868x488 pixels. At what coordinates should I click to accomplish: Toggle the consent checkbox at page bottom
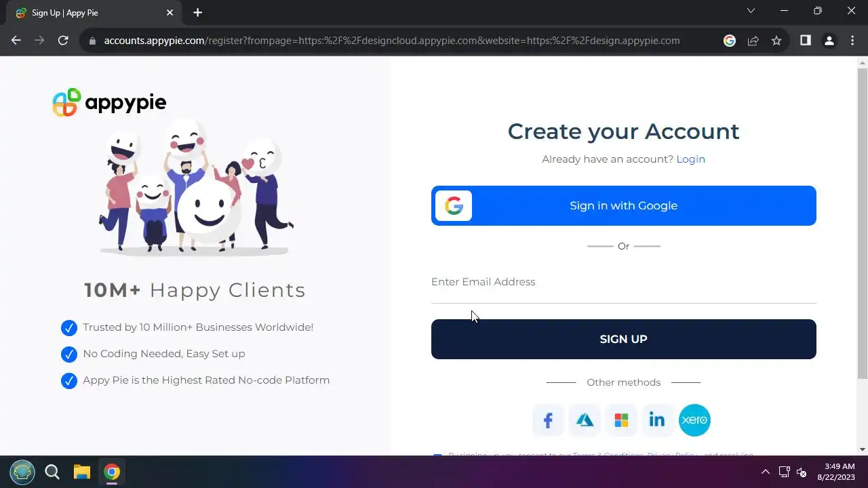tap(437, 455)
